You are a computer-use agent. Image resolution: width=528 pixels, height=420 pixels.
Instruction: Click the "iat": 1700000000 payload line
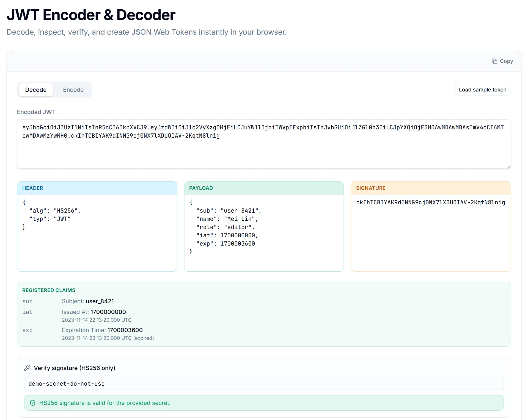(x=227, y=235)
